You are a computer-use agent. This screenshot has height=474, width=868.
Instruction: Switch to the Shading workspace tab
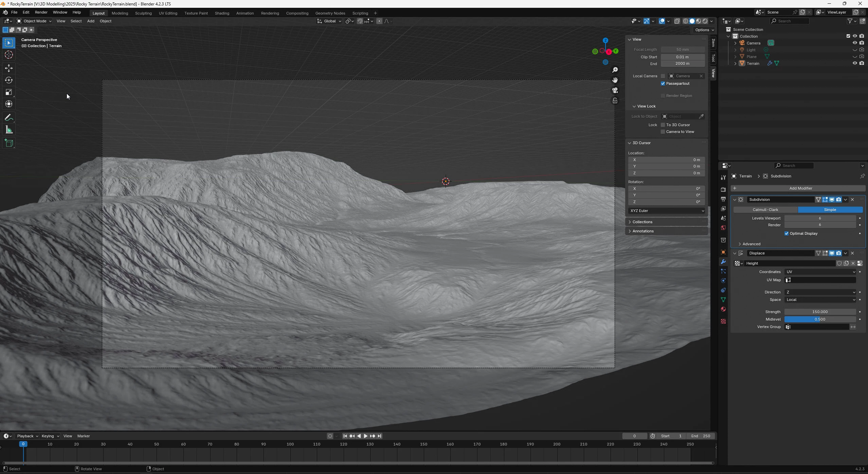tap(222, 13)
